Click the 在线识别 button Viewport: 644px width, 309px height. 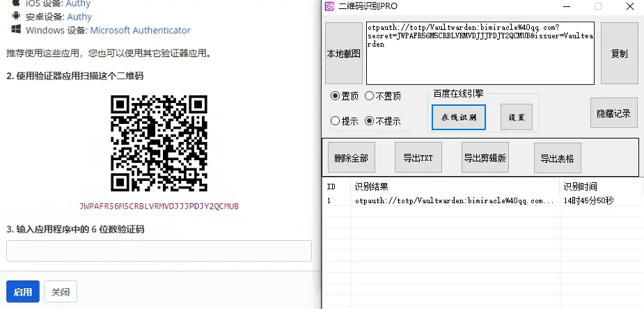pos(459,117)
